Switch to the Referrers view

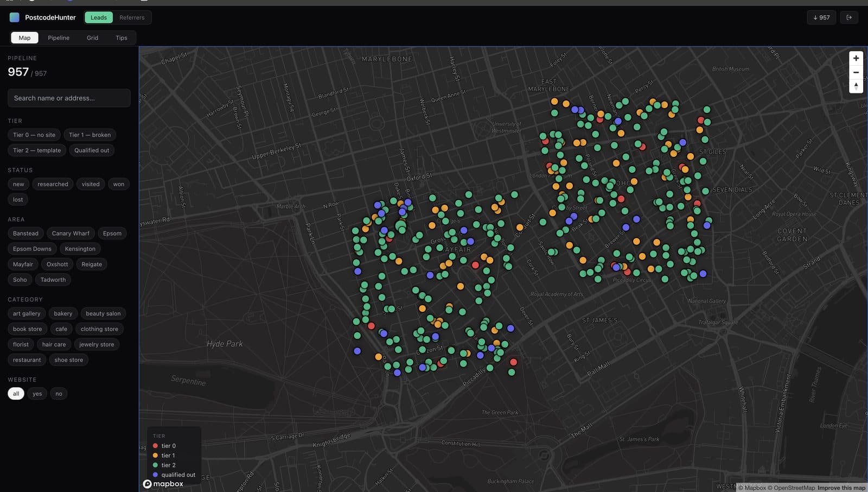click(x=132, y=17)
